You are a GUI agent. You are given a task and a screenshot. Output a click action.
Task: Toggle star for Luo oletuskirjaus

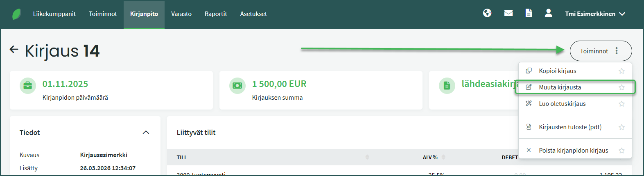(621, 104)
